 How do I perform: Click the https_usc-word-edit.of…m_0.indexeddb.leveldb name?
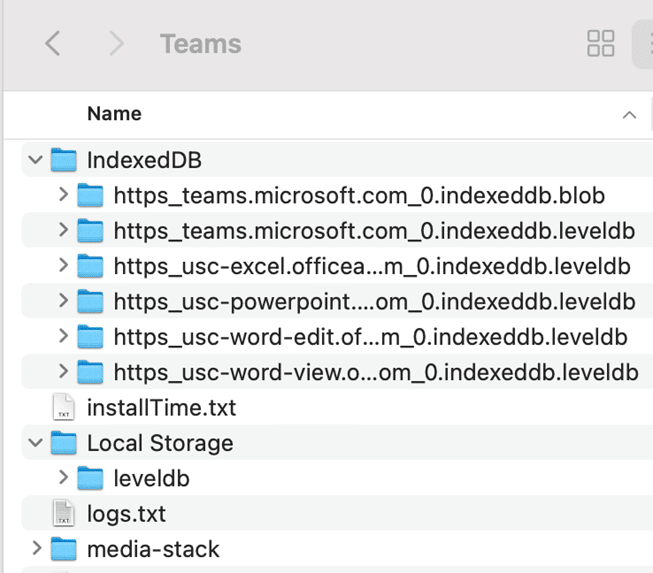point(371,337)
